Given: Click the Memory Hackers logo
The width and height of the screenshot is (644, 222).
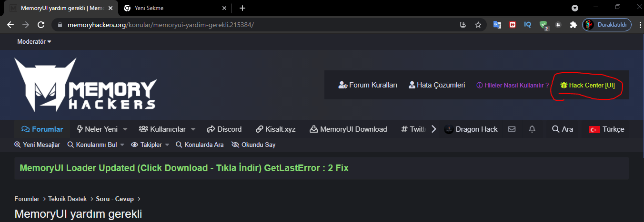Looking at the screenshot, I should coord(85,85).
